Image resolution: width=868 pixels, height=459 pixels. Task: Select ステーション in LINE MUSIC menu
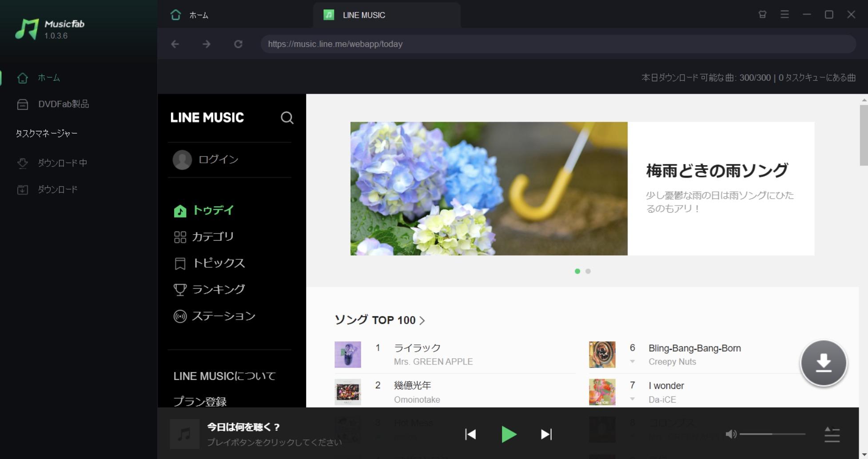click(214, 316)
